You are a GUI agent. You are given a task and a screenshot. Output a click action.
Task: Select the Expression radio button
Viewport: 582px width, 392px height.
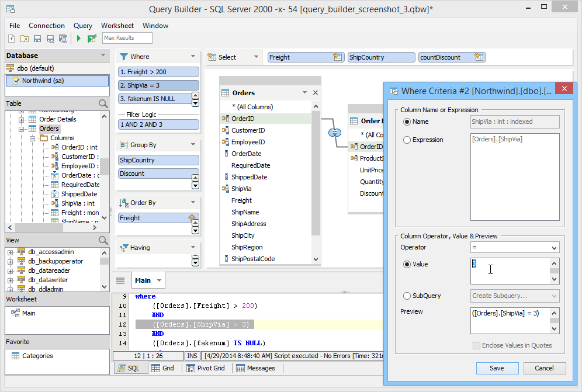[407, 140]
